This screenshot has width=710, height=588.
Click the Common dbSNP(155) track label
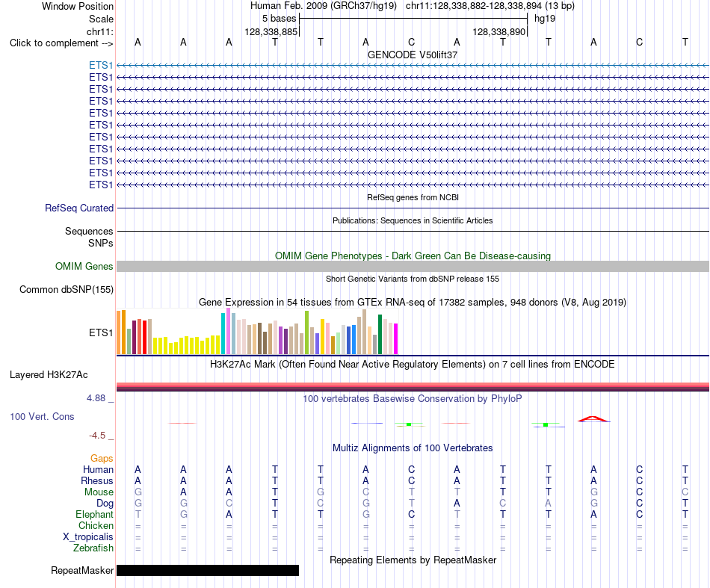click(x=66, y=290)
